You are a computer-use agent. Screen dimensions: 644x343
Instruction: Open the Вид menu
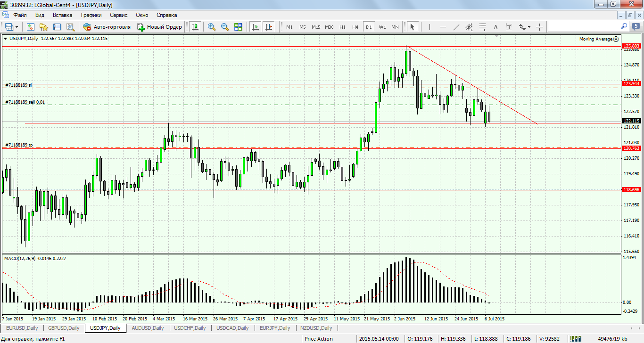(x=40, y=15)
